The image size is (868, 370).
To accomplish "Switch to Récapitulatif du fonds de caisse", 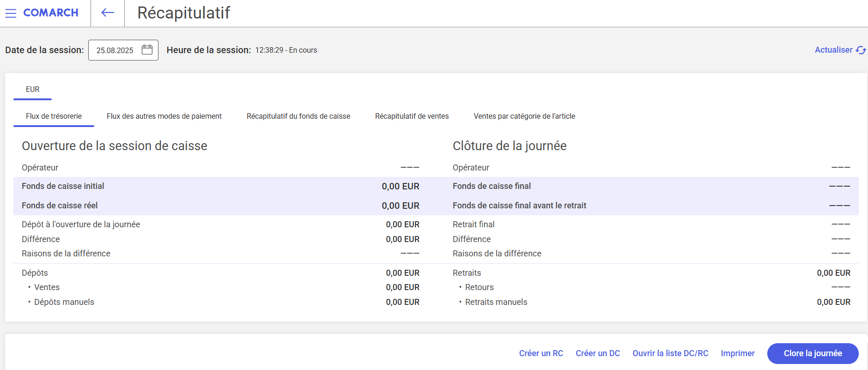I will coord(298,116).
